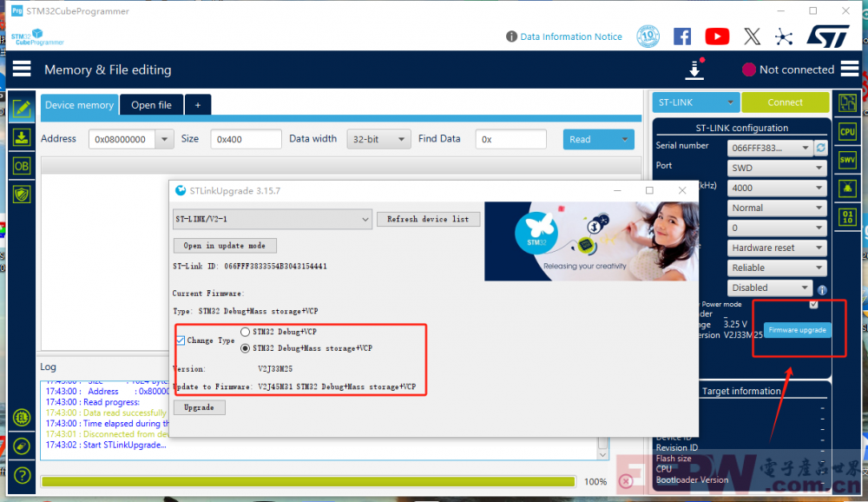Open Memory & File editing sidebar icon

pyautogui.click(x=22, y=108)
